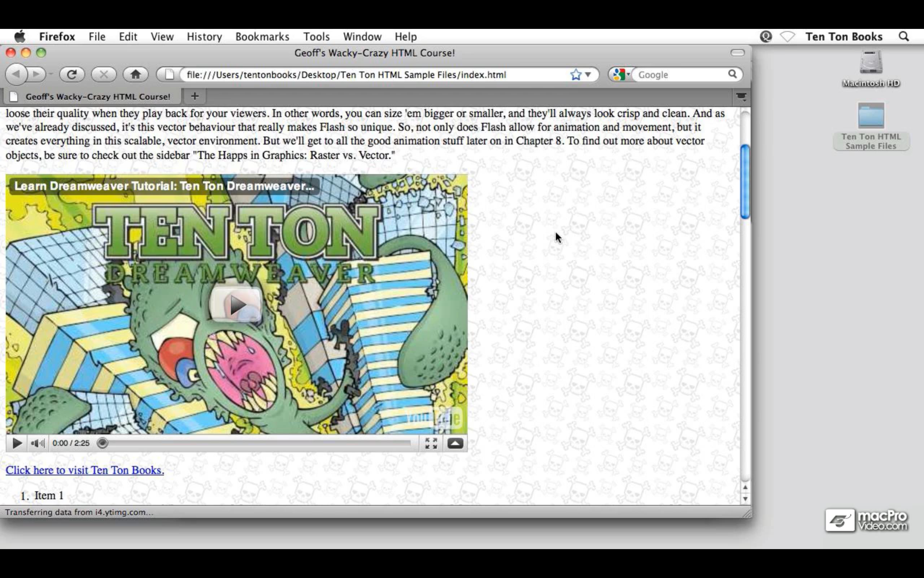
Task: Click here to visit Ten Ton Books link
Action: pos(85,470)
